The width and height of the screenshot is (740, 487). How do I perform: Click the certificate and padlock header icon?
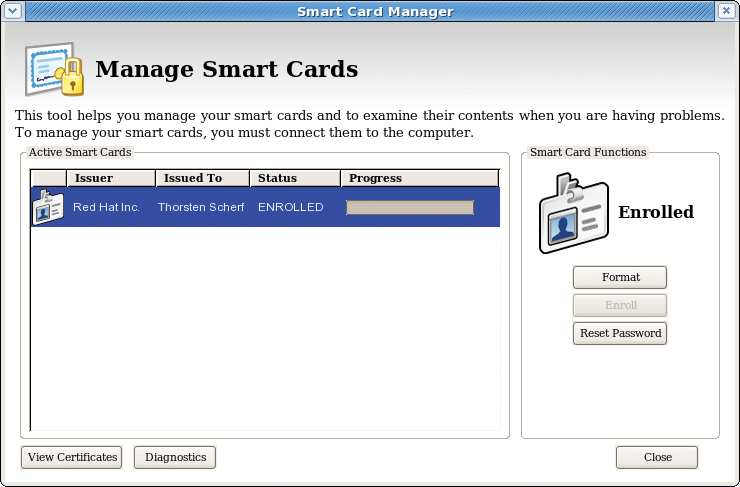[55, 69]
